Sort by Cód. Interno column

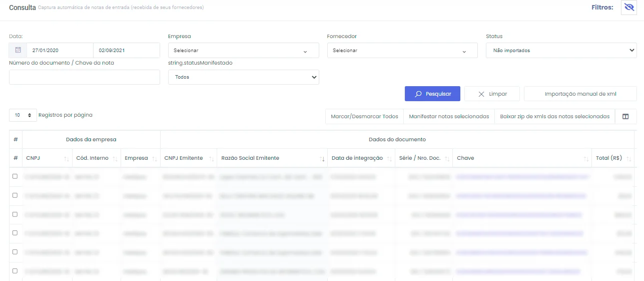[x=115, y=158]
